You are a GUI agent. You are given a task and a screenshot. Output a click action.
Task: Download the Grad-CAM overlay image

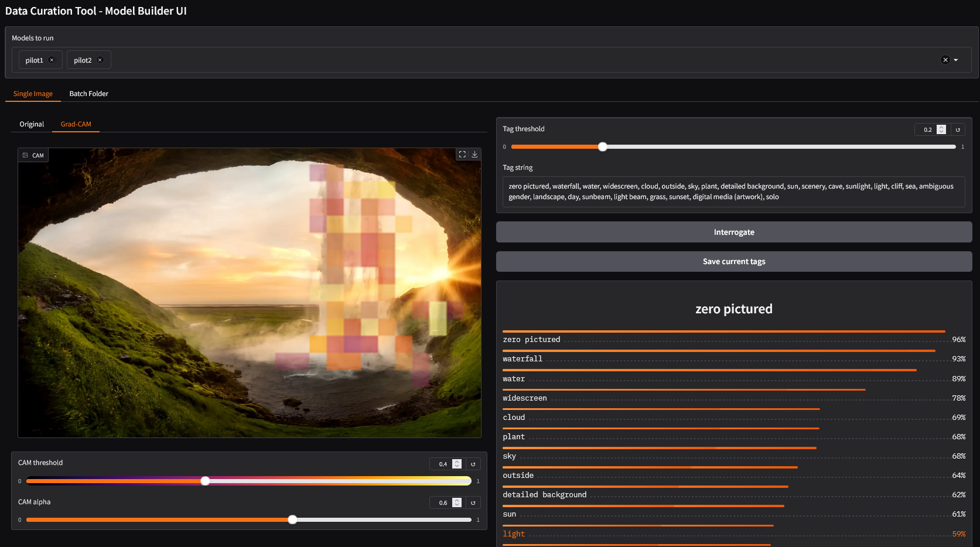474,154
